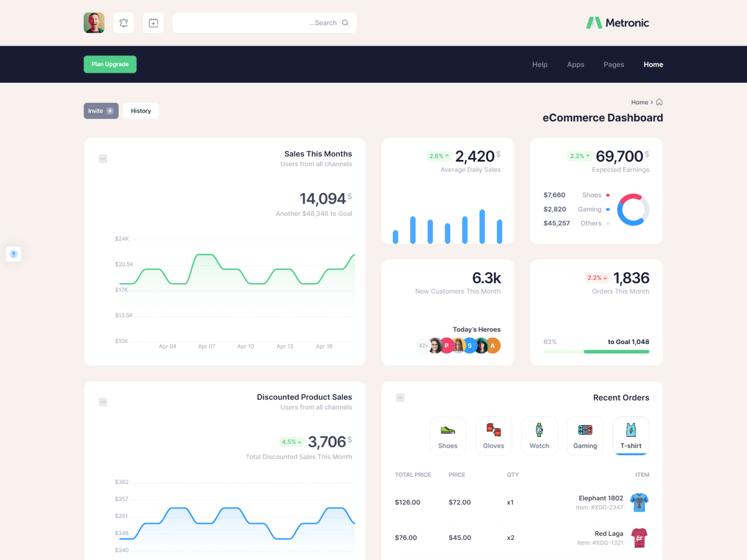
Task: Open the Pages menu
Action: 614,65
